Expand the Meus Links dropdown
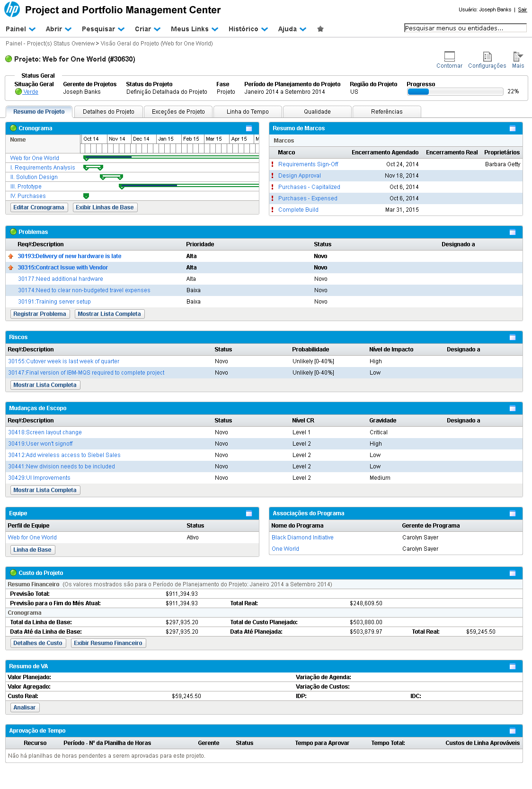The width and height of the screenshot is (532, 789). point(194,29)
